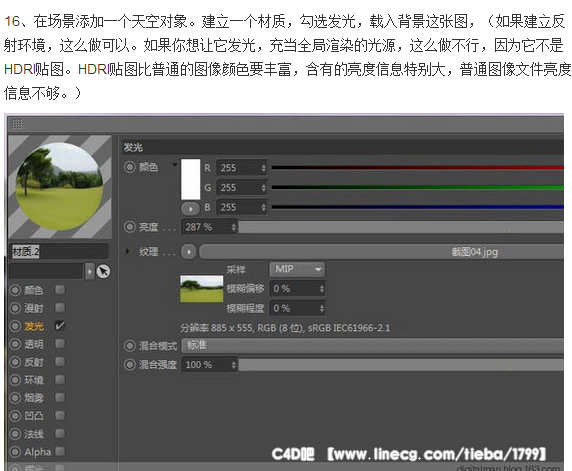The width and height of the screenshot is (572, 471).
Task: Select the 法线 channel entry
Action: tap(34, 434)
